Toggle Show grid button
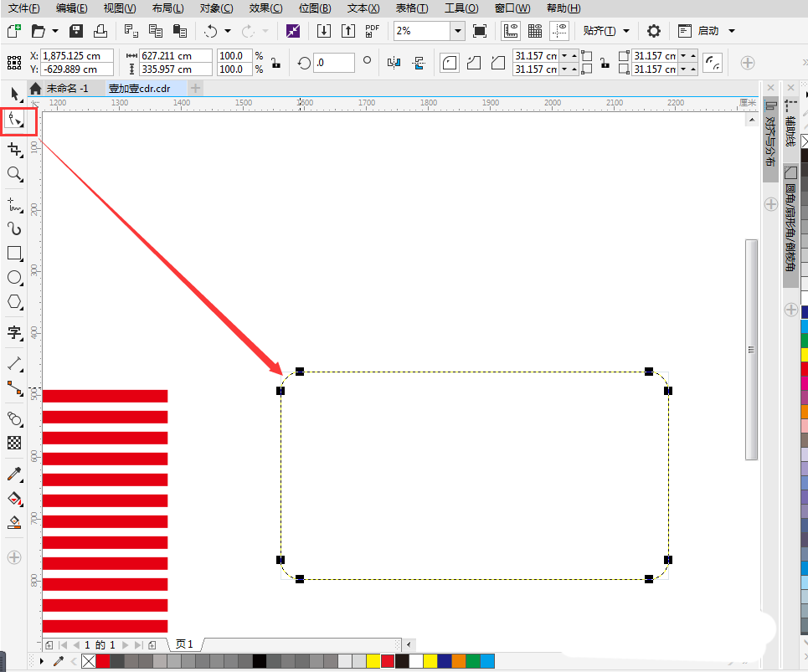The image size is (808, 672). coord(535,31)
